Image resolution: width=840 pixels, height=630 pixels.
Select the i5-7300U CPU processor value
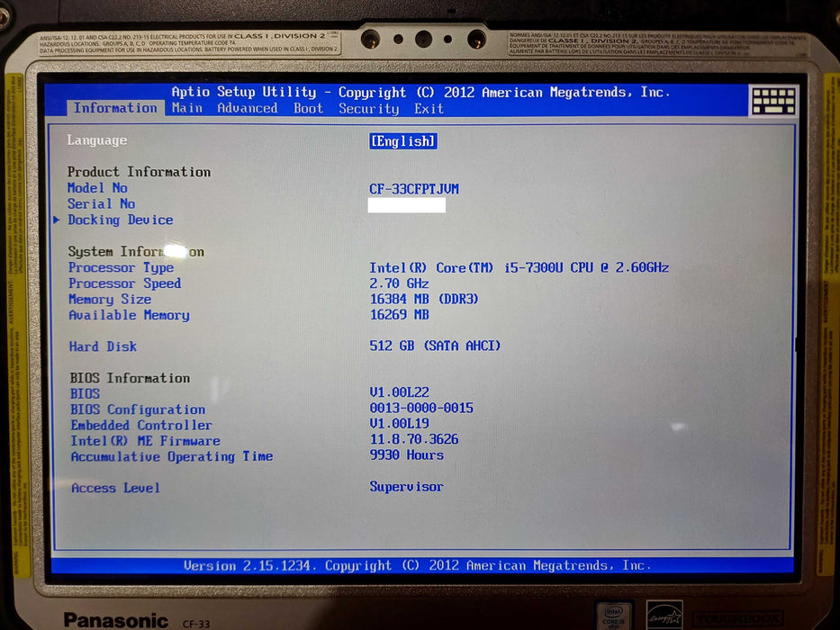(x=519, y=268)
